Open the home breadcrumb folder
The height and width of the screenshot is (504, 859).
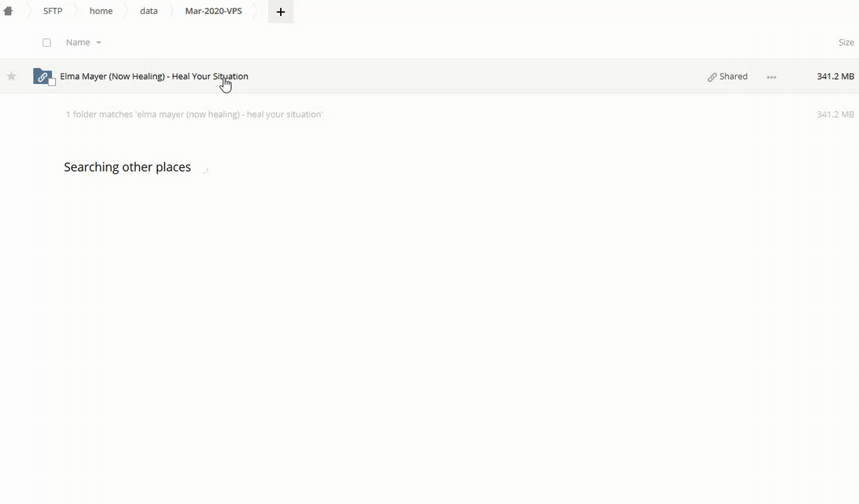[101, 11]
